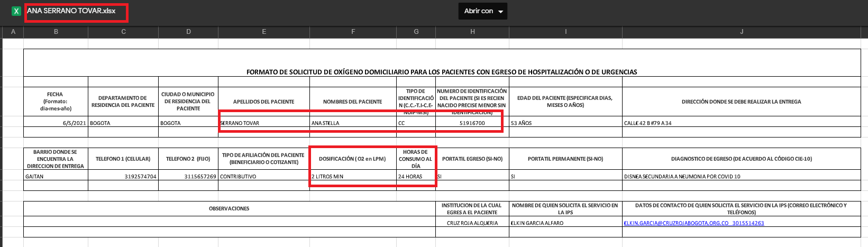
Task: Select the date cell 6/5/2021
Action: coord(56,123)
